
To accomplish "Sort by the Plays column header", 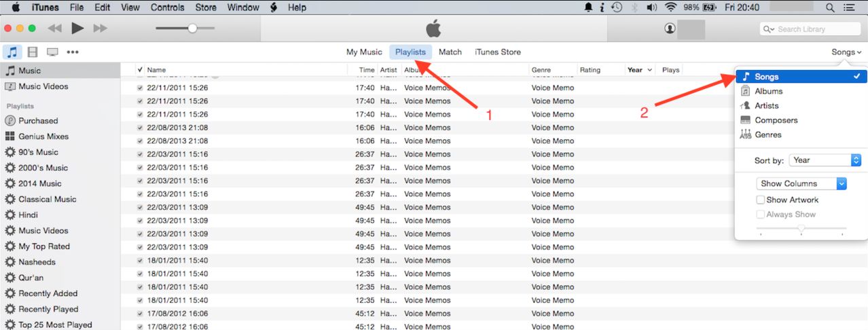I will pos(670,70).
